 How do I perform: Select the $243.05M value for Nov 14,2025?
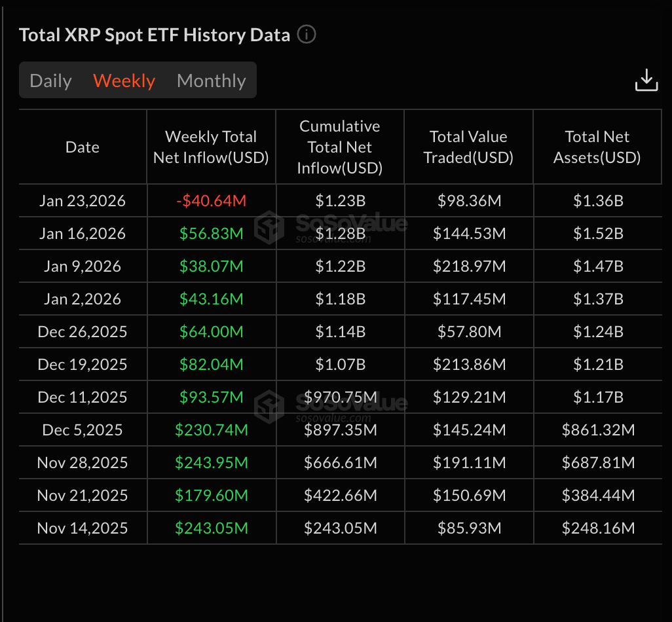(x=210, y=528)
